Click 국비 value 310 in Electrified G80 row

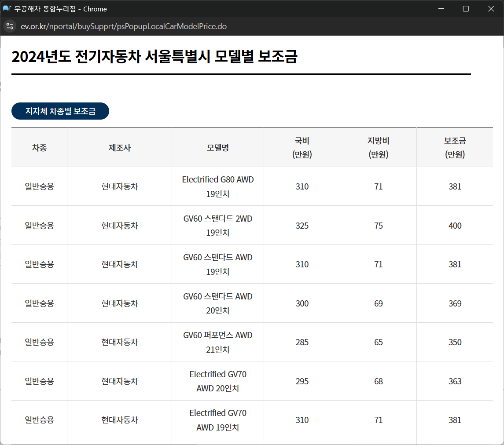point(302,186)
